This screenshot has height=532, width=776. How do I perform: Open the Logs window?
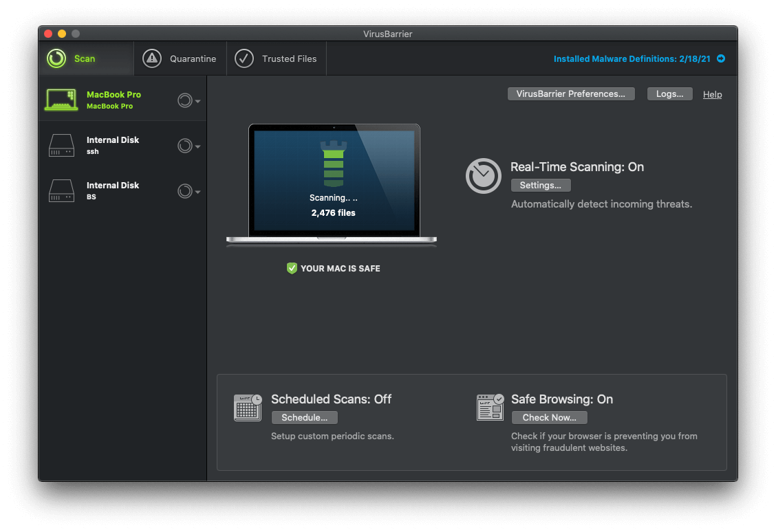tap(669, 94)
